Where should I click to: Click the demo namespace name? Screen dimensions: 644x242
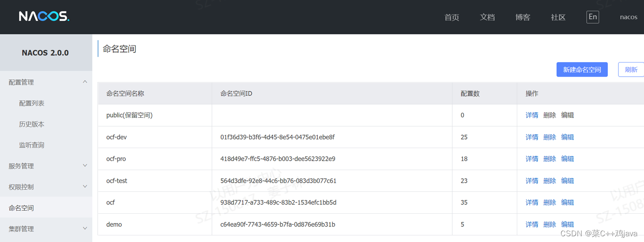pos(114,224)
